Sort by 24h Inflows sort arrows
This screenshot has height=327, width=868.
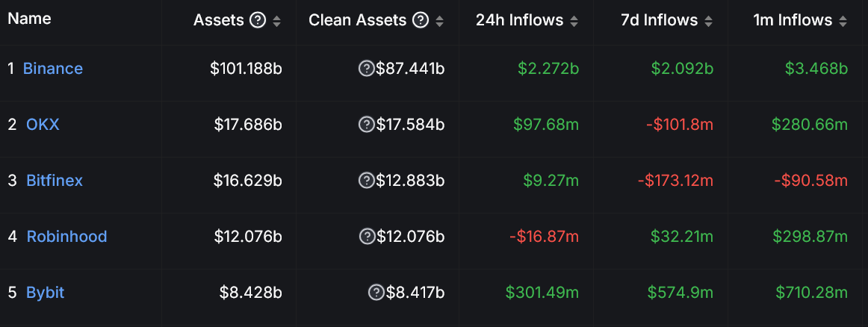coord(574,22)
